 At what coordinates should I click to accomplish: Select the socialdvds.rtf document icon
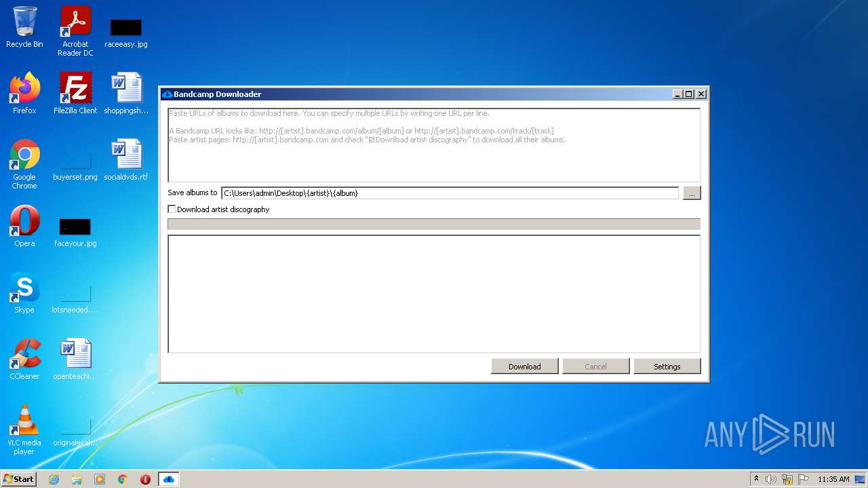coord(126,160)
